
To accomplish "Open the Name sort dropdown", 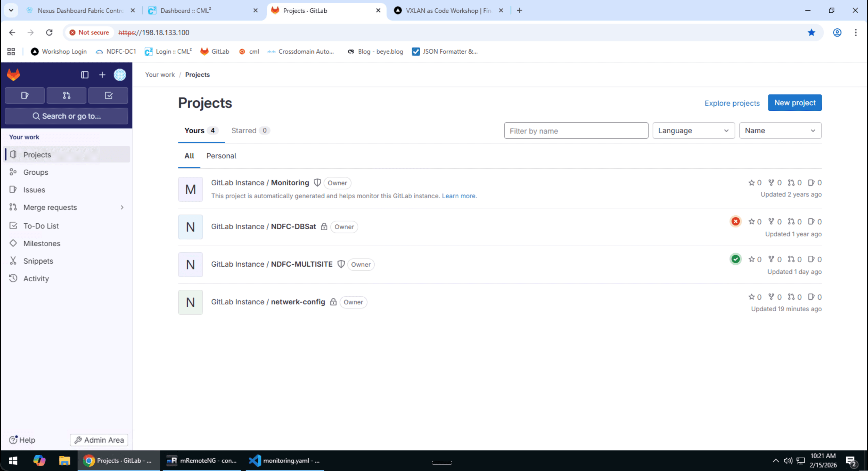I will coord(780,131).
